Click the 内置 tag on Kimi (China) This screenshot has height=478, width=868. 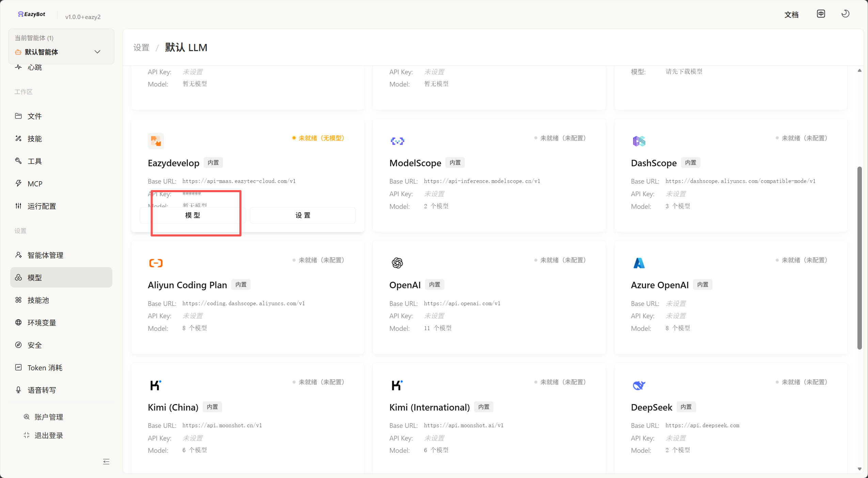click(212, 407)
